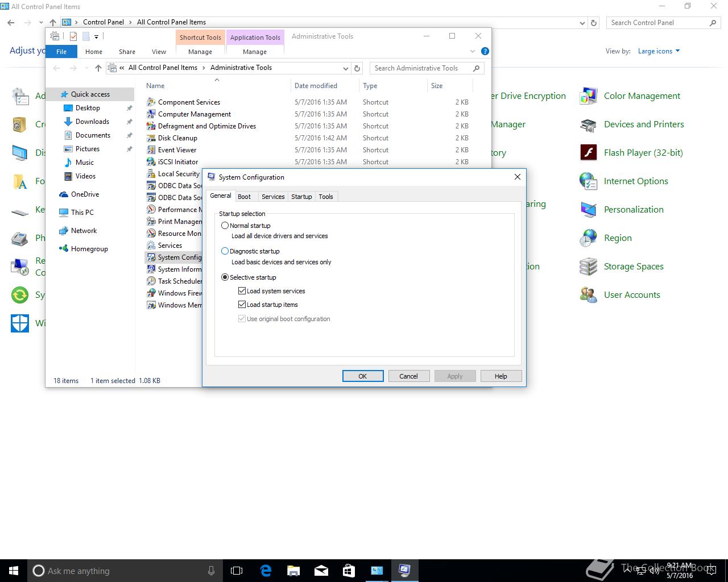
Task: Open Microsoft Edge from taskbar
Action: [266, 571]
